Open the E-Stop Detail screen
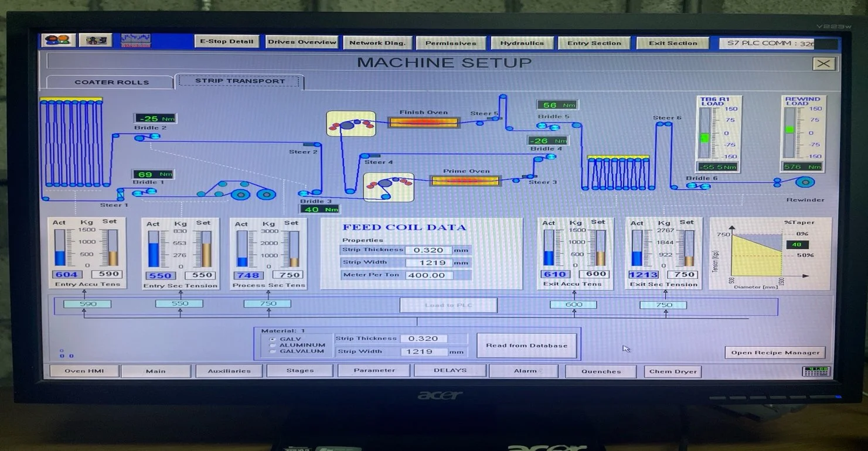 coord(227,42)
